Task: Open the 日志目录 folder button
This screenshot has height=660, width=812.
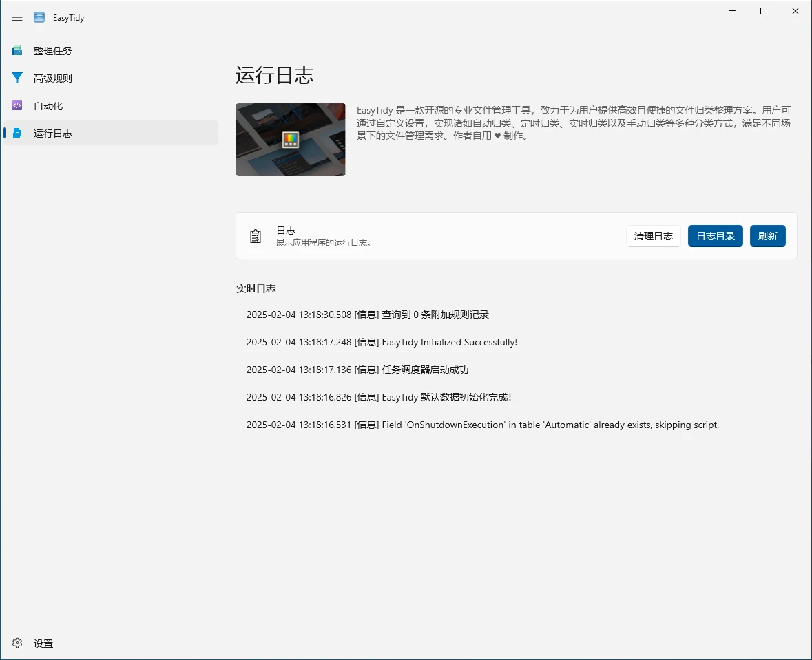Action: pos(715,236)
